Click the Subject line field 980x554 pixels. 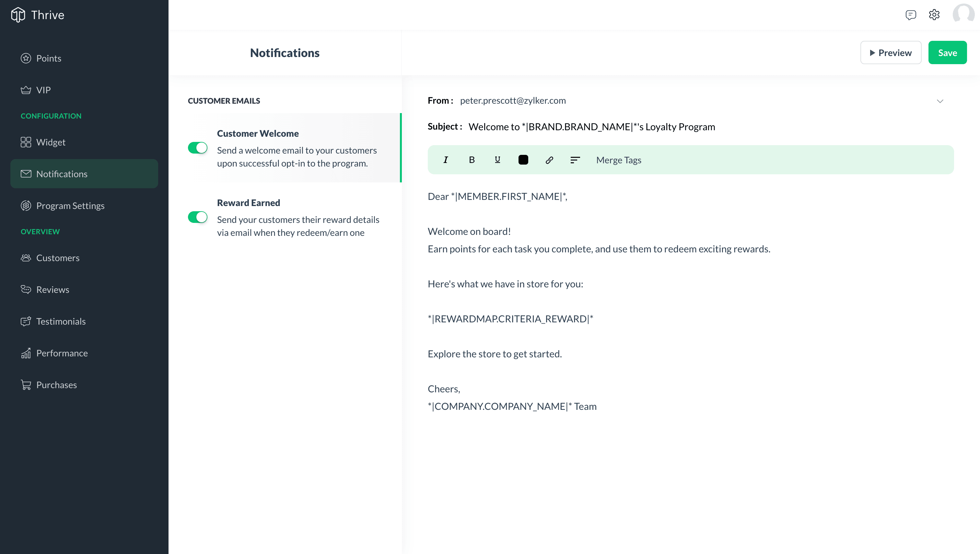591,126
